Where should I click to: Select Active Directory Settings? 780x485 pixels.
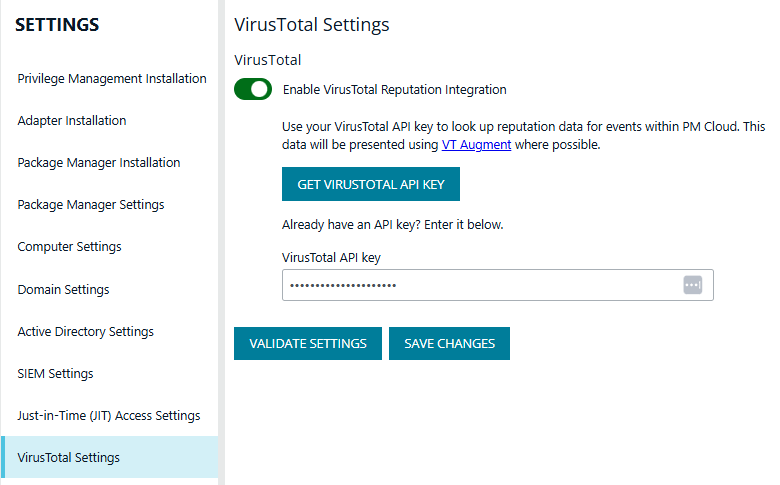pyautogui.click(x=86, y=331)
